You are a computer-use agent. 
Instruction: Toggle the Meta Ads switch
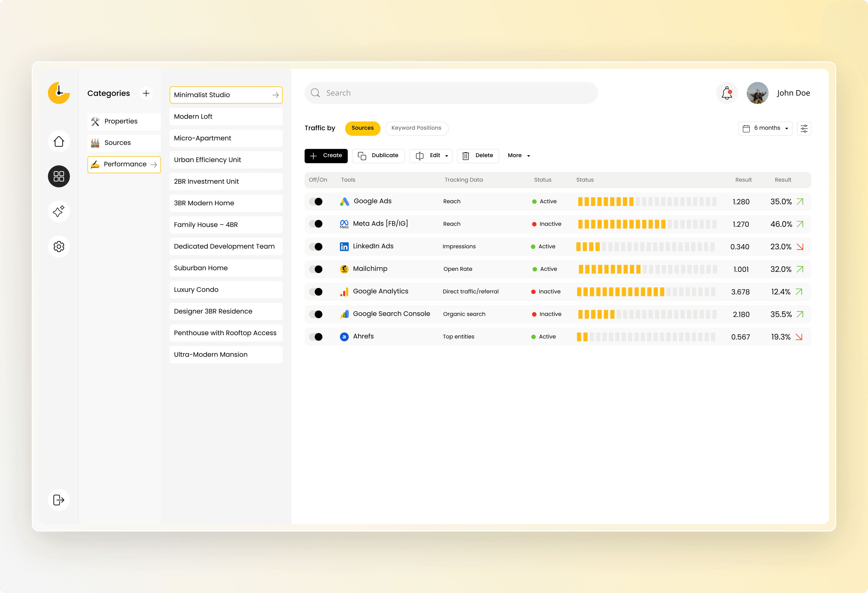pyautogui.click(x=316, y=224)
